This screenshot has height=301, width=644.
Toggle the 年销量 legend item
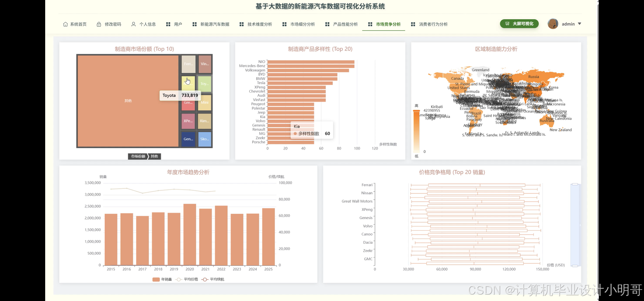point(162,279)
